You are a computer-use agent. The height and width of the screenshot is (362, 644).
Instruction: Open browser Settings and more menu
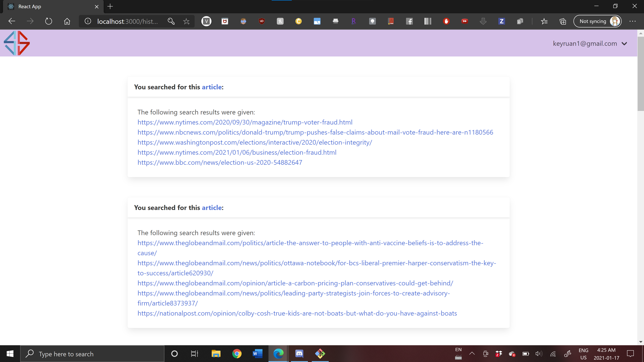click(632, 21)
